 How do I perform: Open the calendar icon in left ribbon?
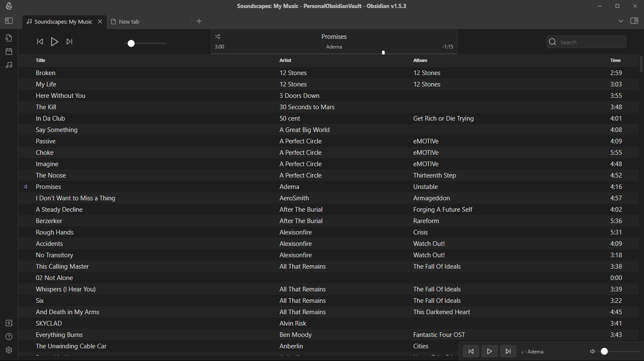point(9,51)
